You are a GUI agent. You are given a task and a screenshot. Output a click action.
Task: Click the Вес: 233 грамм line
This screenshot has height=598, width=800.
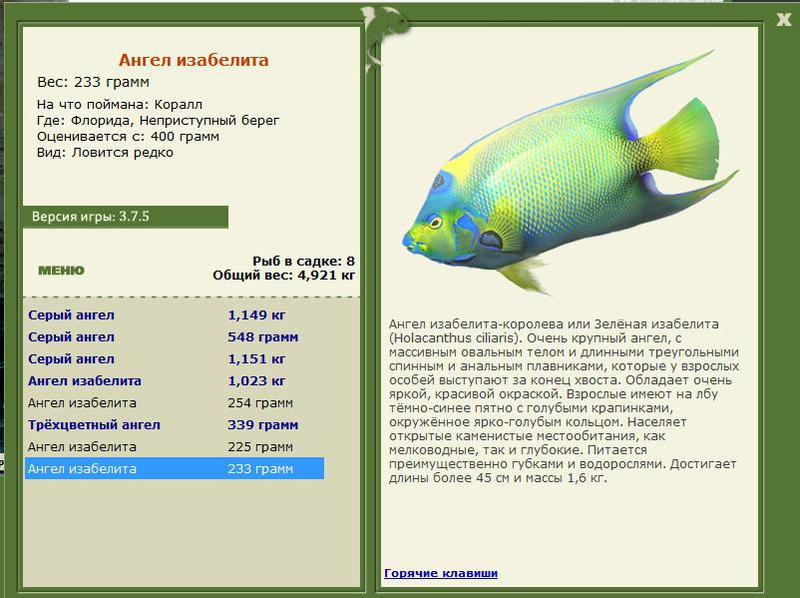[x=93, y=82]
